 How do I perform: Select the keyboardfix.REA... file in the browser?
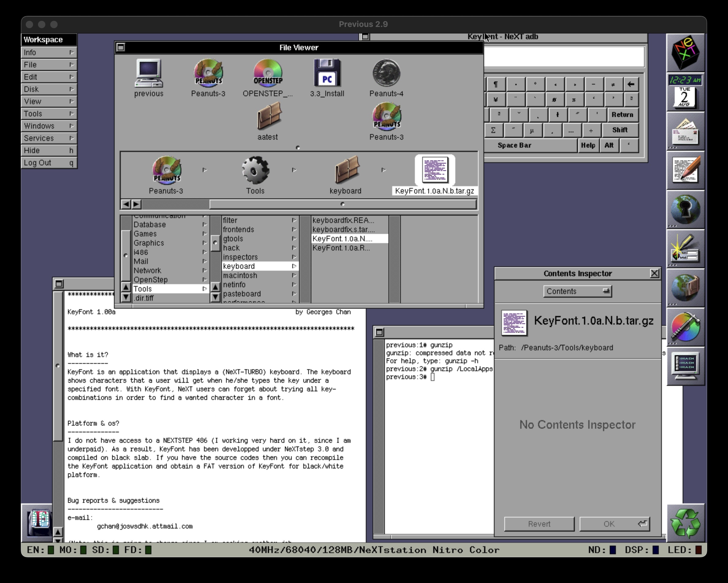[x=343, y=220]
